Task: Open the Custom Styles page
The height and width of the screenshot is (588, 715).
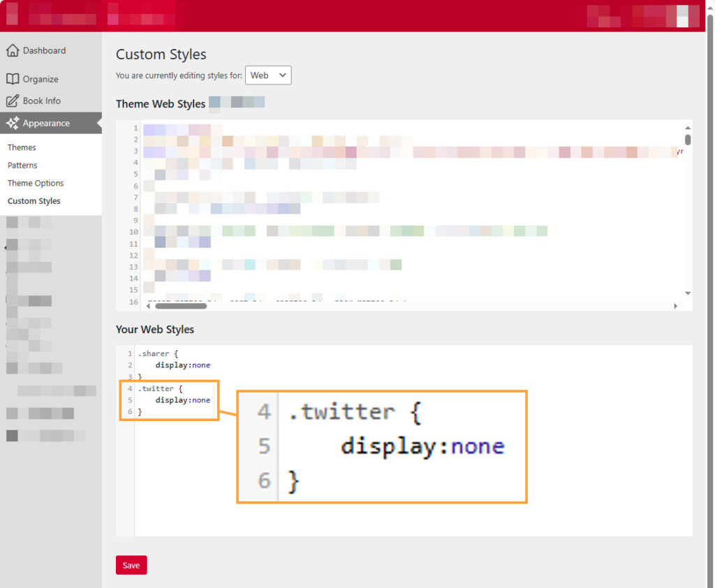Action: [x=33, y=200]
